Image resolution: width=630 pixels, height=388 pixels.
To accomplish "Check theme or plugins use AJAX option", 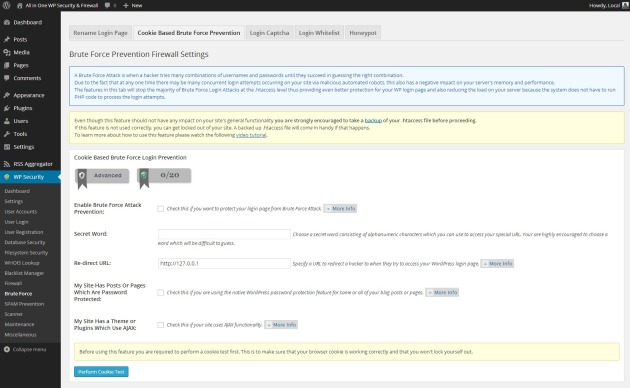I will click(x=161, y=325).
